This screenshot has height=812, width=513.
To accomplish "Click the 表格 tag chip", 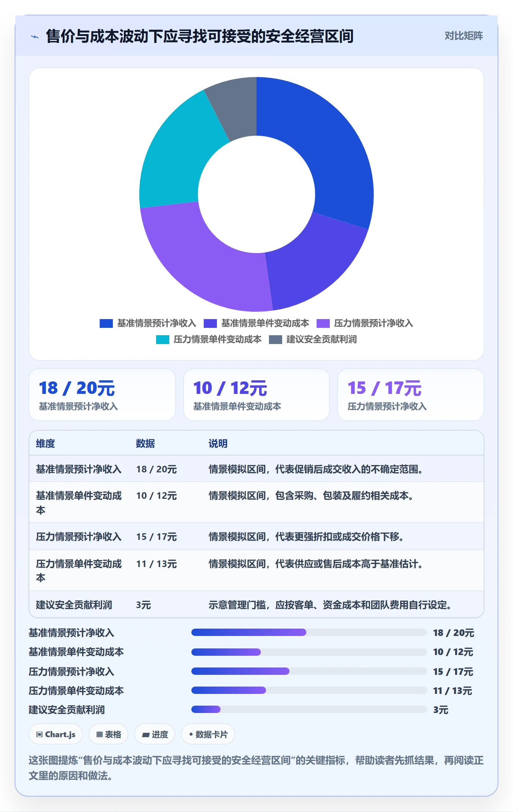I will tap(108, 734).
